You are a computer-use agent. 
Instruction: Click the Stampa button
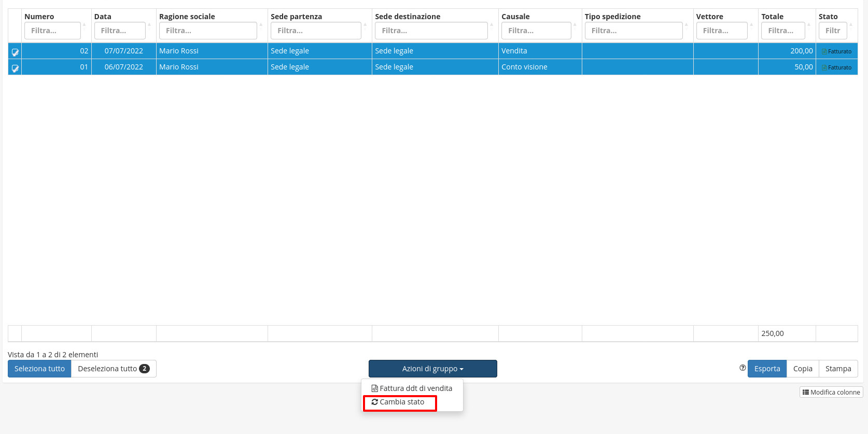pos(838,369)
